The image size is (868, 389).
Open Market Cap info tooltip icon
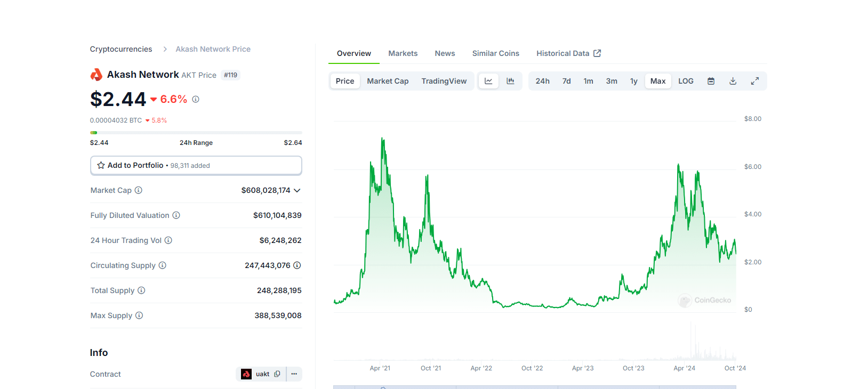coord(139,190)
